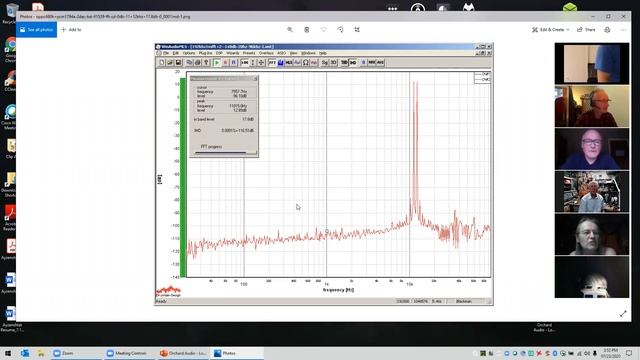This screenshot has width=640, height=360.
Task: Delete the photo using the trash icon
Action: click(x=307, y=30)
